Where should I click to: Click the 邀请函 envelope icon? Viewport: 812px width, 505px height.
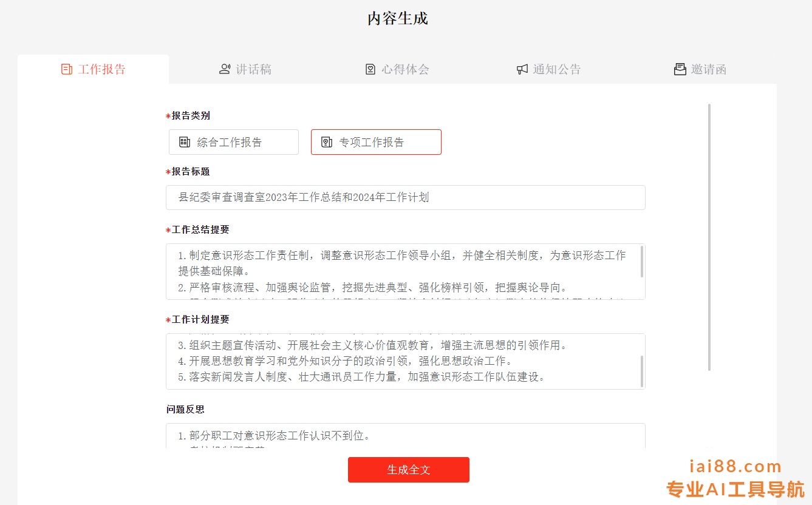pyautogui.click(x=680, y=69)
